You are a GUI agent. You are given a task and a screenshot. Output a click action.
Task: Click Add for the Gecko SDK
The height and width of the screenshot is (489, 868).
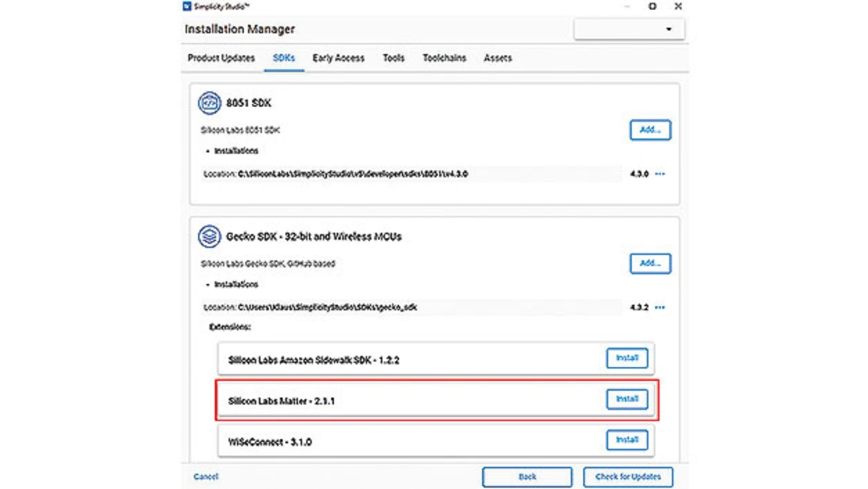650,263
